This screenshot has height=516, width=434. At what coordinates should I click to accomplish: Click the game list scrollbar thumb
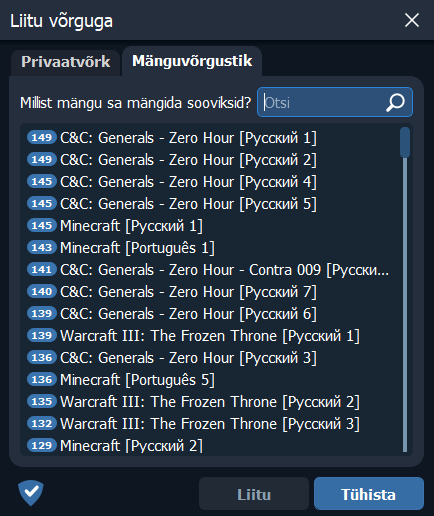(405, 142)
